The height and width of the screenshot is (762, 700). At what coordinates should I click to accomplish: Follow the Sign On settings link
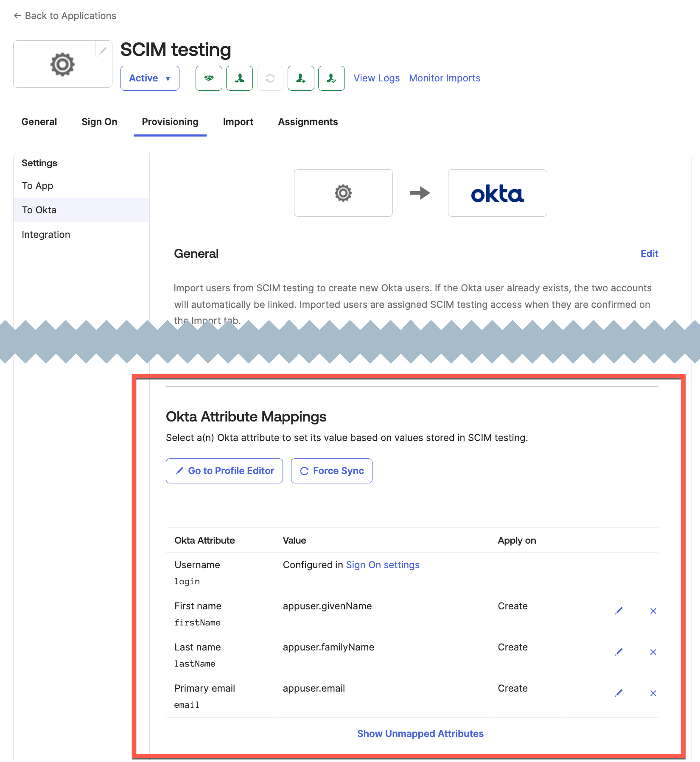click(x=383, y=565)
